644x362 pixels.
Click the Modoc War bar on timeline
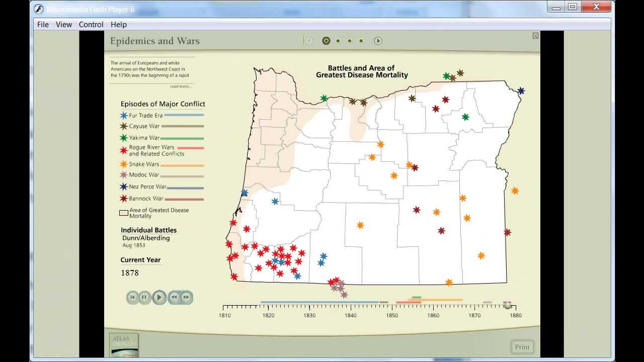coord(488,302)
